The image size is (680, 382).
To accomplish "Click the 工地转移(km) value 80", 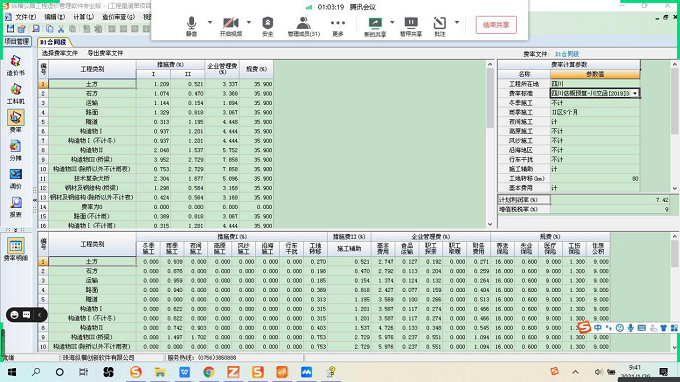I will (x=595, y=178).
